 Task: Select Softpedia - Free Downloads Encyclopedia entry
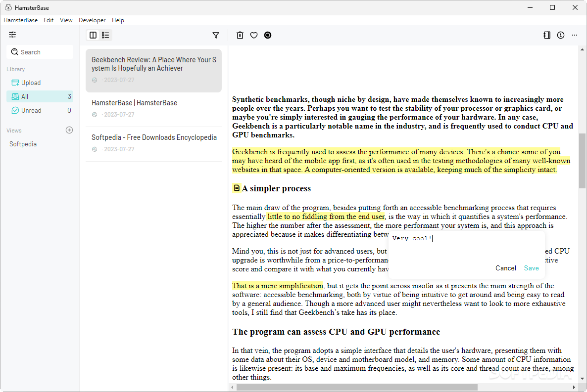coord(153,143)
